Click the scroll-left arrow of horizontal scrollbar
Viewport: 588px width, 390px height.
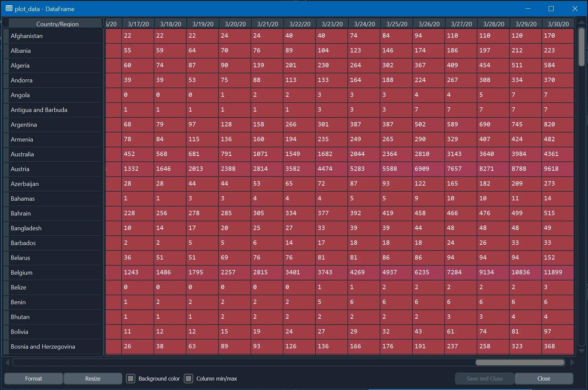tap(7, 362)
